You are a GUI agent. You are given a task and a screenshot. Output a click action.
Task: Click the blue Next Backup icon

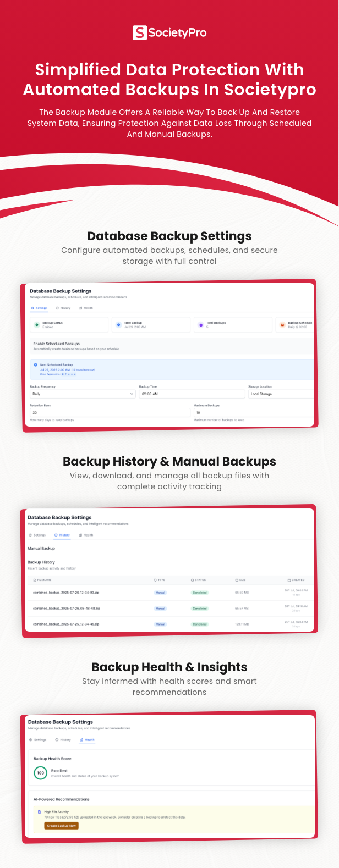118,325
